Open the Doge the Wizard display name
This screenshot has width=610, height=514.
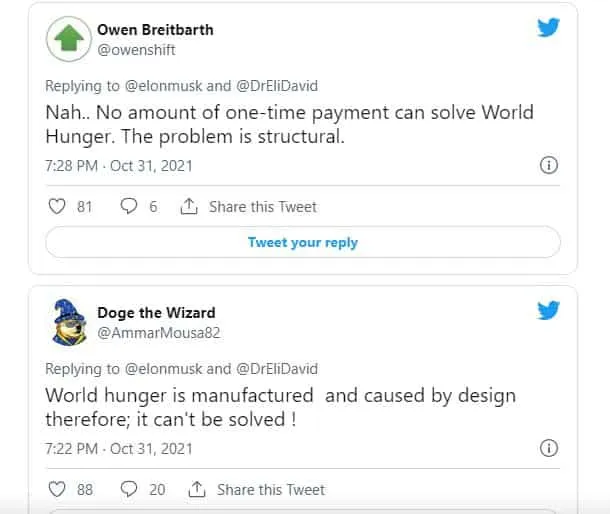pos(156,313)
